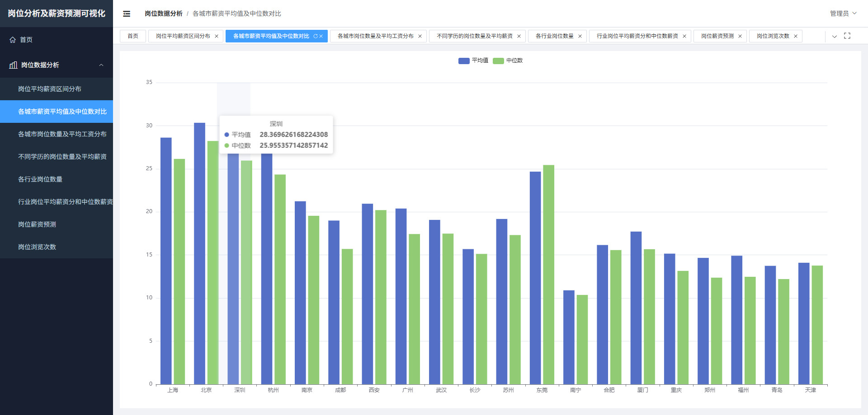Screen dimensions: 868x415
Task: Click the 杭州 x-axis label
Action: 274,390
